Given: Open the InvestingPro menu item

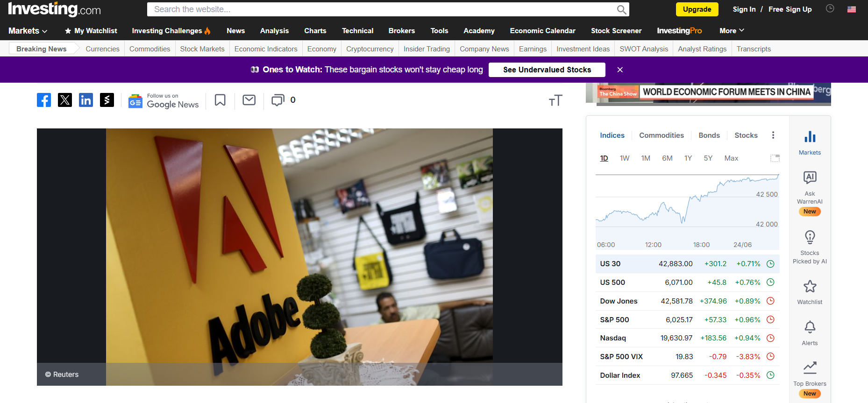Looking at the screenshot, I should (679, 31).
